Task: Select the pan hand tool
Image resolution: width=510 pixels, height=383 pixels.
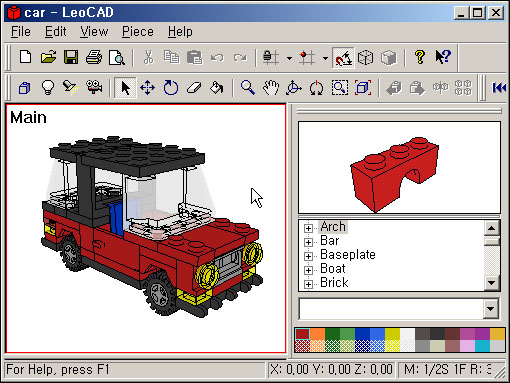Action: point(271,88)
